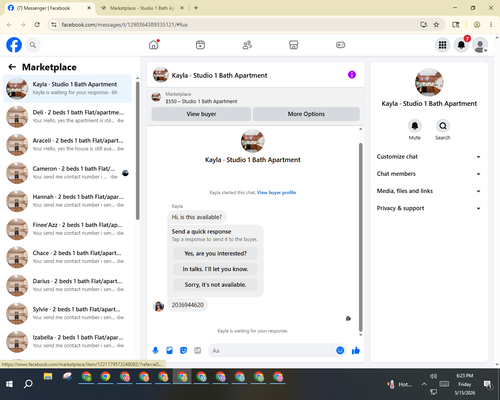Open the Gaming icon in top navigation
Image resolution: width=500 pixels, height=400 pixels.
tap(340, 45)
